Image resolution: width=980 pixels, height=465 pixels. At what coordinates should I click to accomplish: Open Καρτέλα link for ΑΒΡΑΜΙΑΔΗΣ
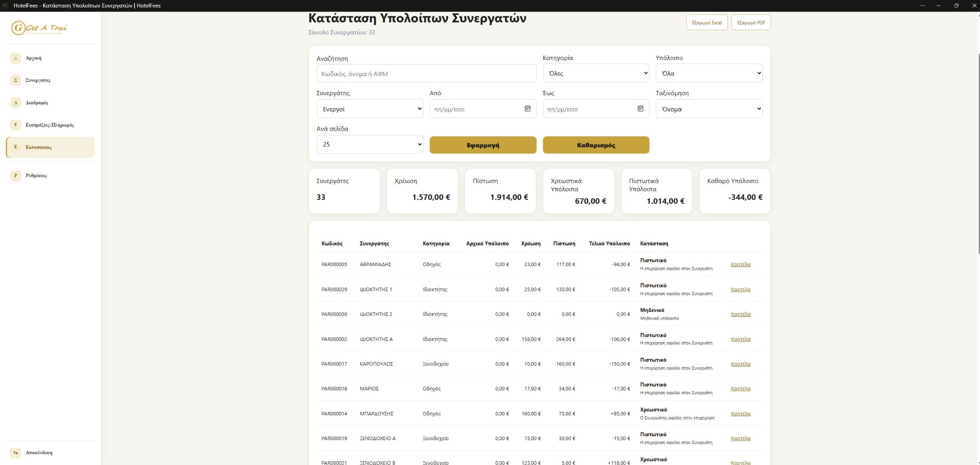tap(740, 264)
